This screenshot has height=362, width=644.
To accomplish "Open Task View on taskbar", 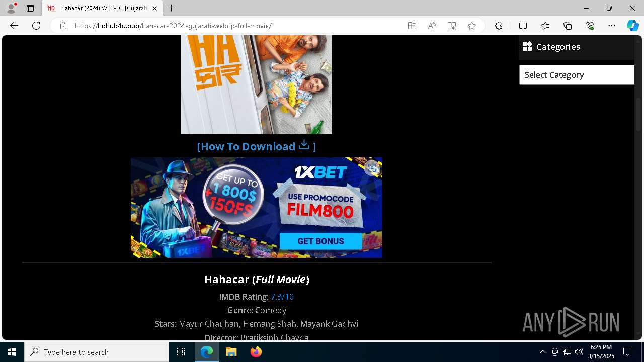I will pyautogui.click(x=181, y=352).
